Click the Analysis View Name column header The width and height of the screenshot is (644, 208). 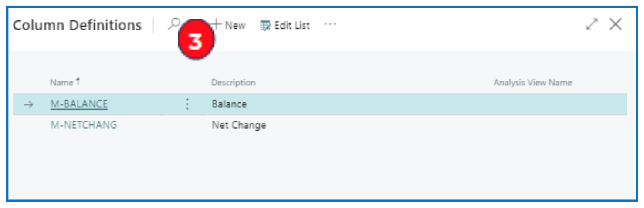click(x=532, y=82)
